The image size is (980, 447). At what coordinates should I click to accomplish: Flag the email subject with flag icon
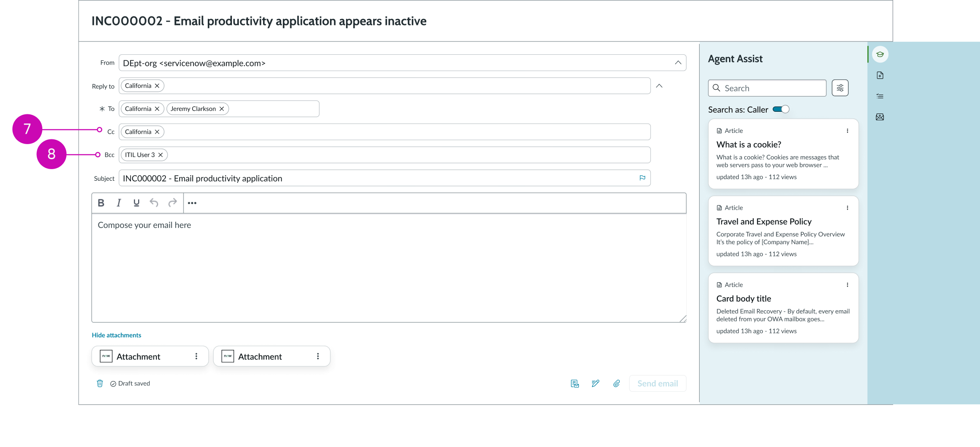pyautogui.click(x=642, y=178)
